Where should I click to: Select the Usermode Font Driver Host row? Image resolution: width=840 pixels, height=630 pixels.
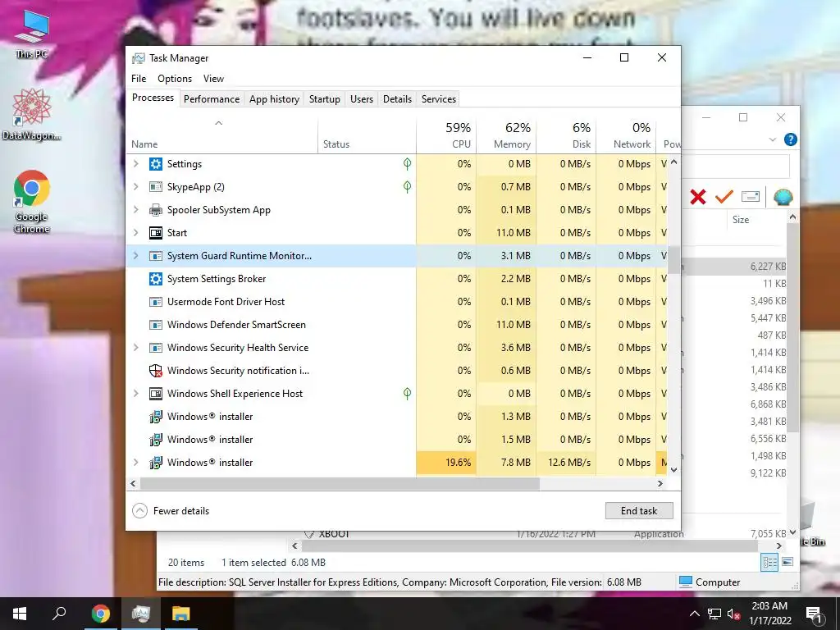[x=397, y=302]
